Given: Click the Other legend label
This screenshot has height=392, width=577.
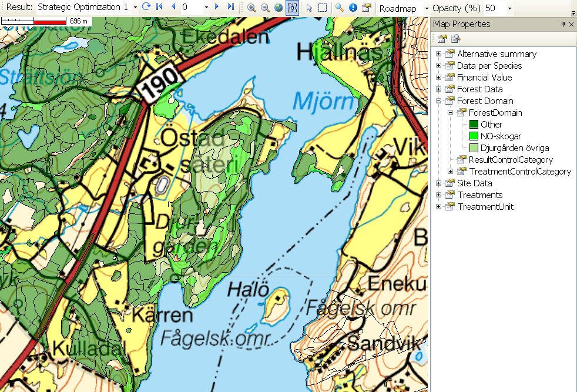Looking at the screenshot, I should (491, 125).
